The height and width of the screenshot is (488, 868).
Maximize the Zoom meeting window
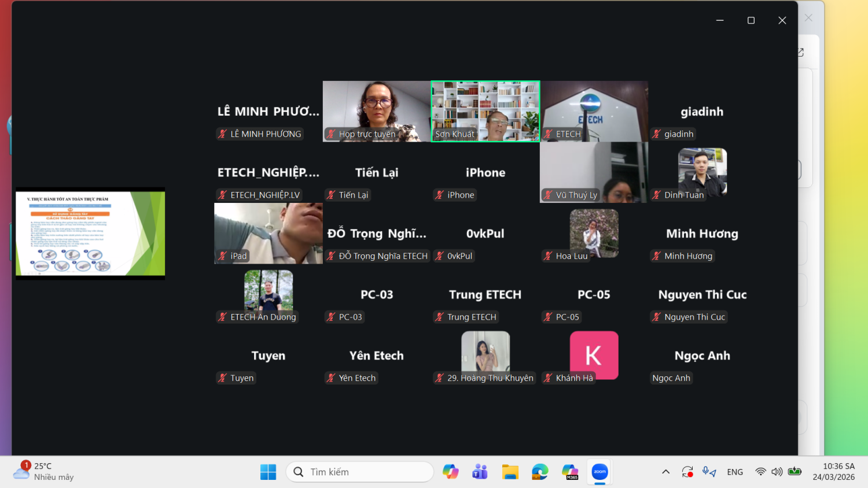[751, 20]
